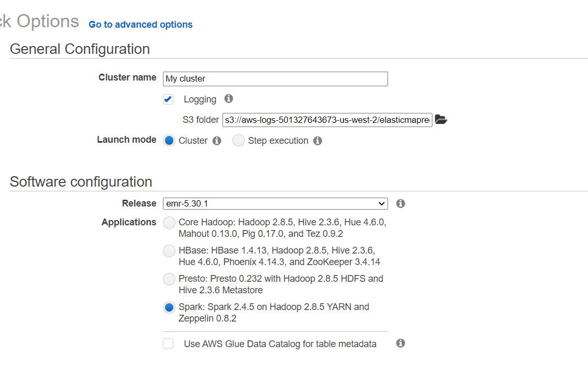This screenshot has width=588, height=367.
Task: Uncheck the Logging checkbox
Action: tap(168, 99)
